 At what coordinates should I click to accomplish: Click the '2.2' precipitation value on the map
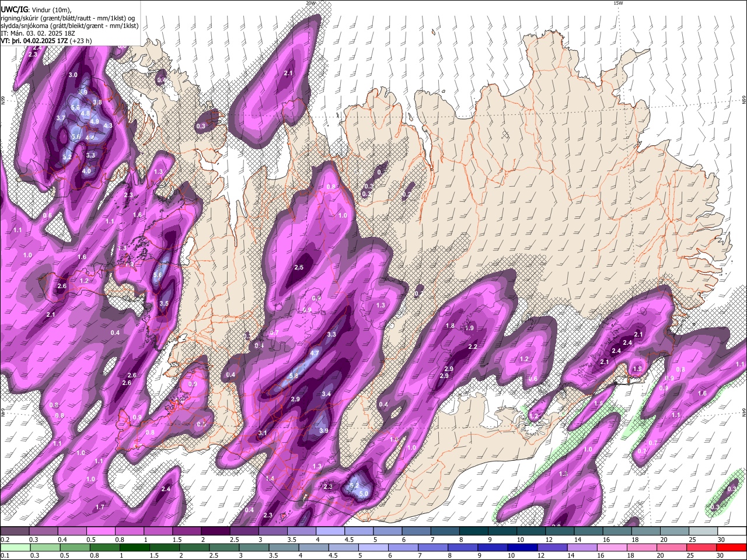[473, 346]
